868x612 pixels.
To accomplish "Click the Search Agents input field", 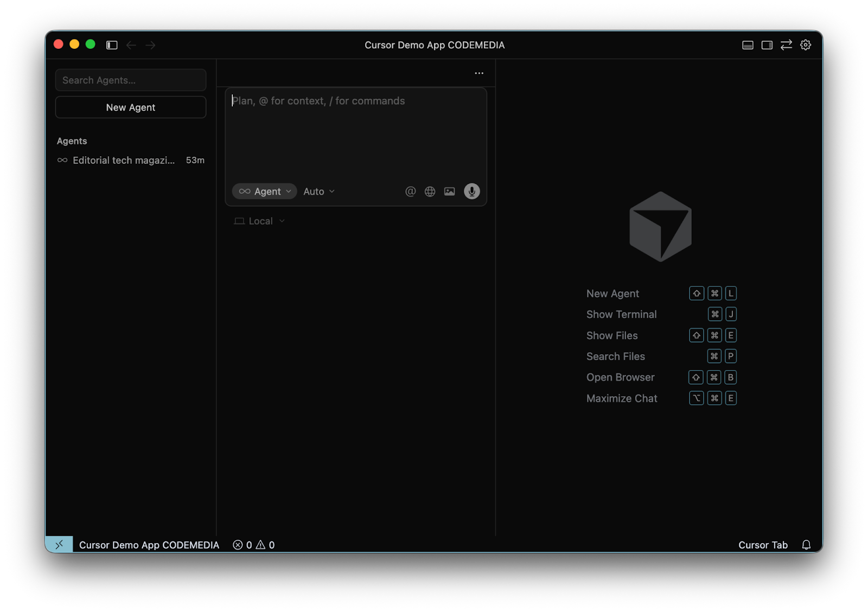I will tap(130, 80).
